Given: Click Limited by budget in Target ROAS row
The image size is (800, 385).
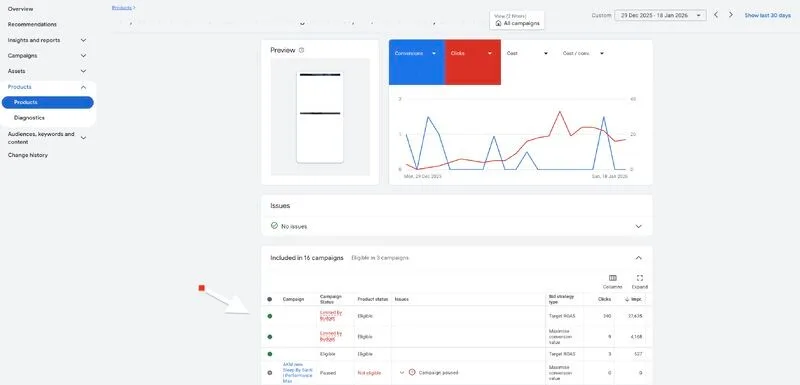Looking at the screenshot, I should pyautogui.click(x=331, y=316).
